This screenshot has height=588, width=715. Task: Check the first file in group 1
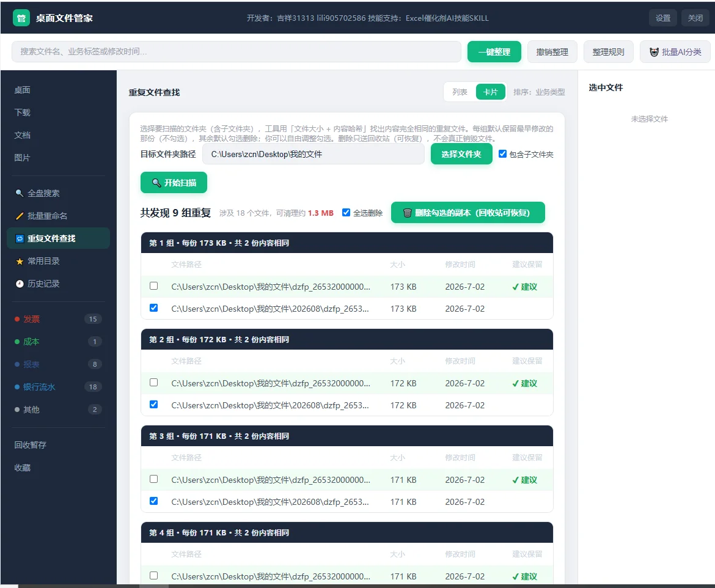153,286
